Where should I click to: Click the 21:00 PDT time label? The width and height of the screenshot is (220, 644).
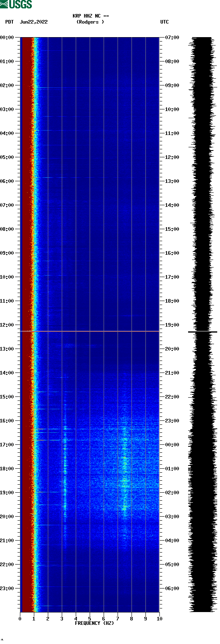7,541
